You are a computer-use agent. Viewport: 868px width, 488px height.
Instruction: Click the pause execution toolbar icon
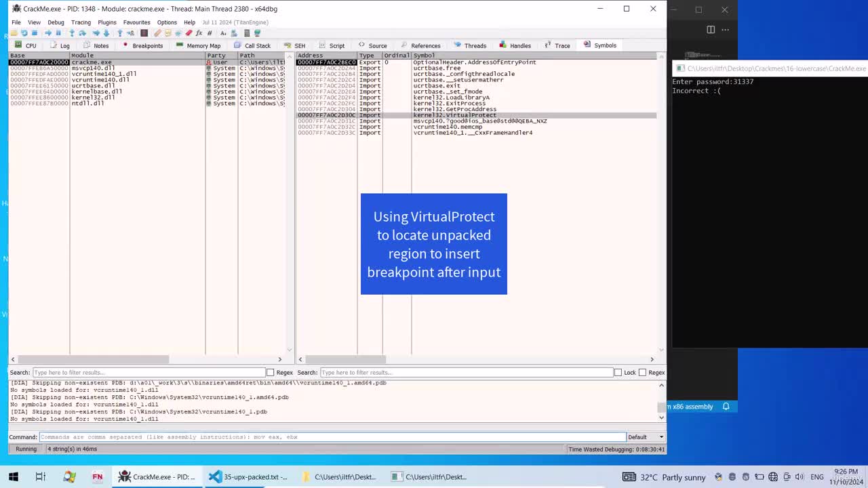click(x=58, y=33)
